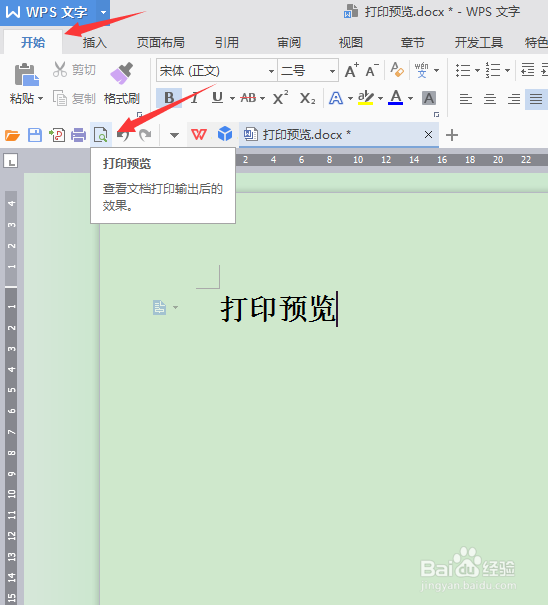Close the 打印预览.docx document tab
This screenshot has height=605, width=548.
[428, 135]
